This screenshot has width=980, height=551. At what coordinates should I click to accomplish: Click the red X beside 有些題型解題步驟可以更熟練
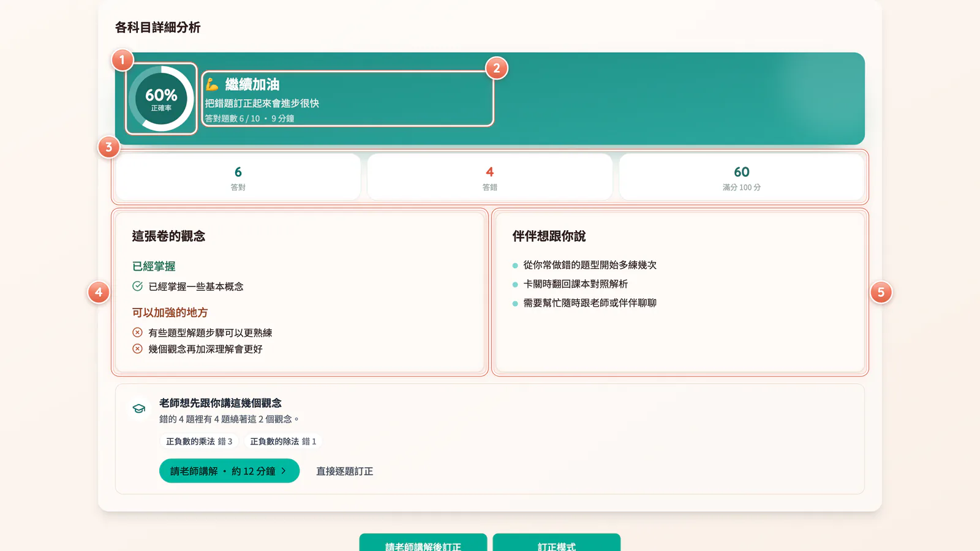pyautogui.click(x=138, y=332)
